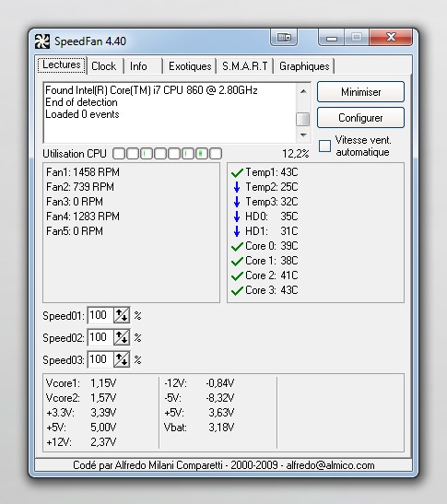
Task: Close the SpeedFan window
Action: point(391,37)
